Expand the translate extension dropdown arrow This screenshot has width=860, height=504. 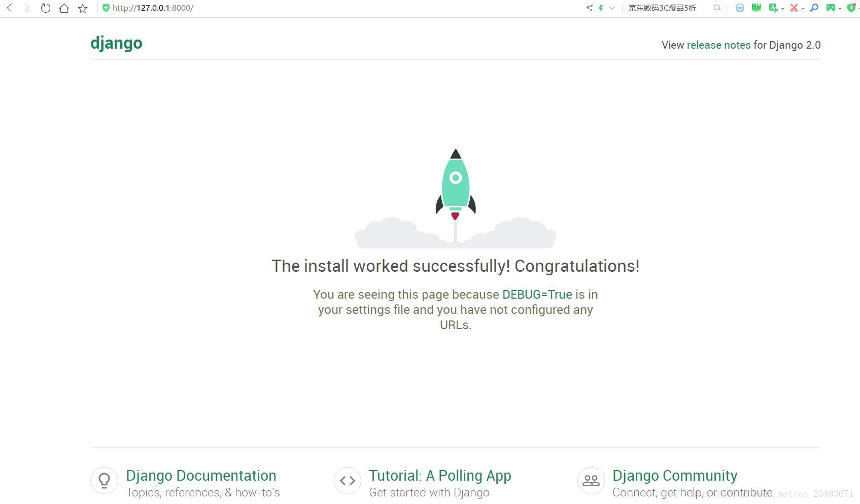(x=782, y=9)
